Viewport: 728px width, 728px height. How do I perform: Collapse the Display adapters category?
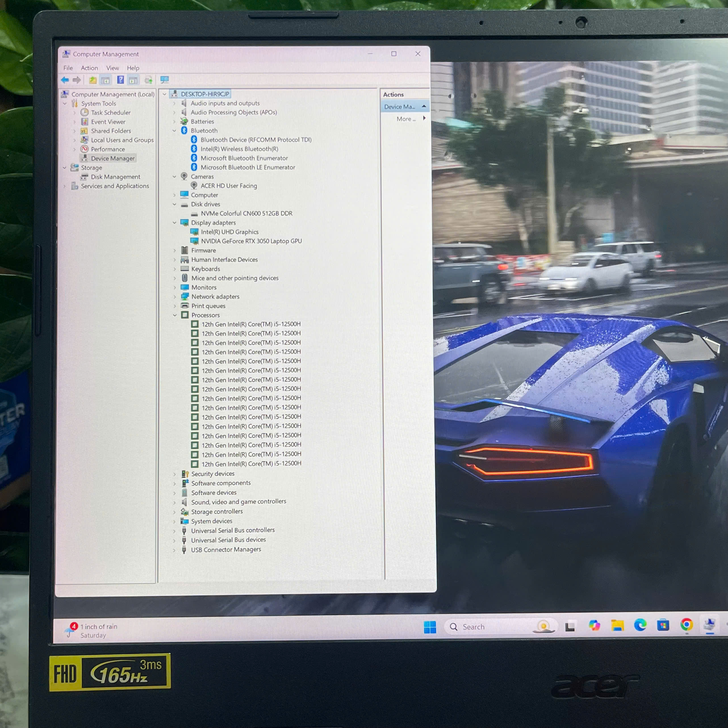click(174, 223)
